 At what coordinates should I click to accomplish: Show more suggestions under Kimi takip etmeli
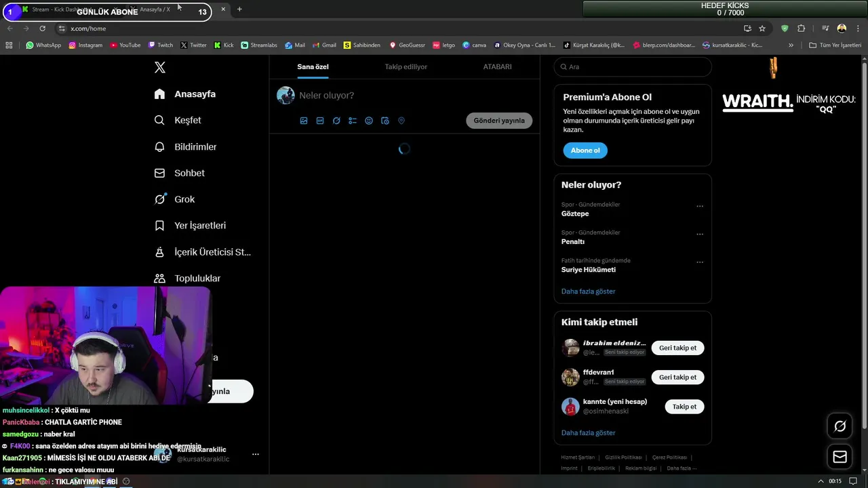click(588, 433)
